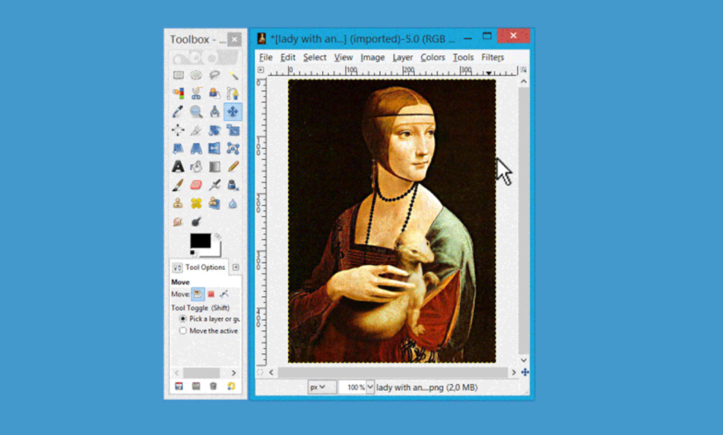723x435 pixels.
Task: Select the Smudge tool
Action: 178,222
